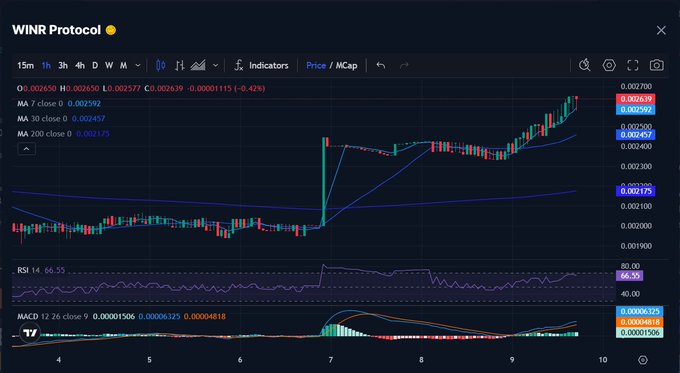Select the MA 30 close indicator label
The width and height of the screenshot is (680, 373).
[42, 118]
